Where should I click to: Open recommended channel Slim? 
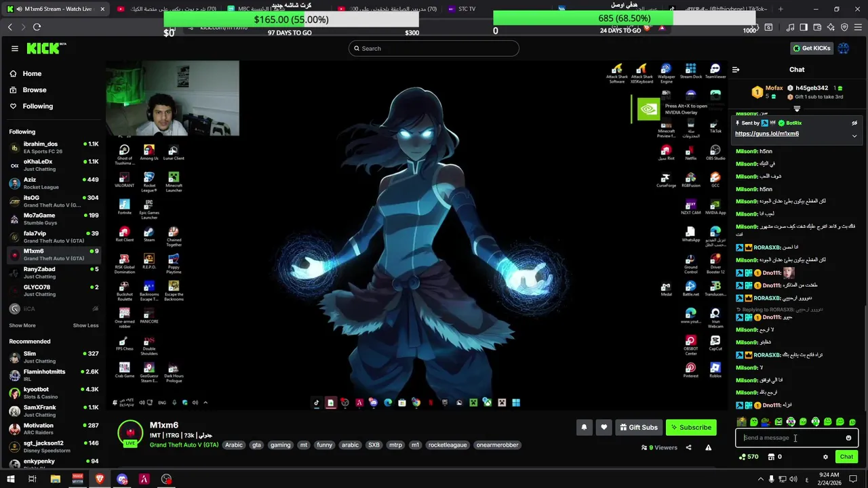tap(53, 357)
